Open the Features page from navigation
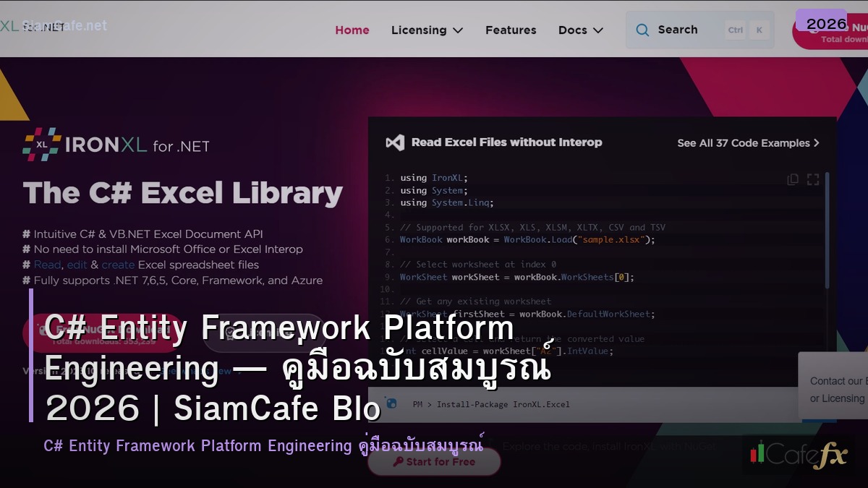Viewport: 868px width, 488px height. (511, 30)
